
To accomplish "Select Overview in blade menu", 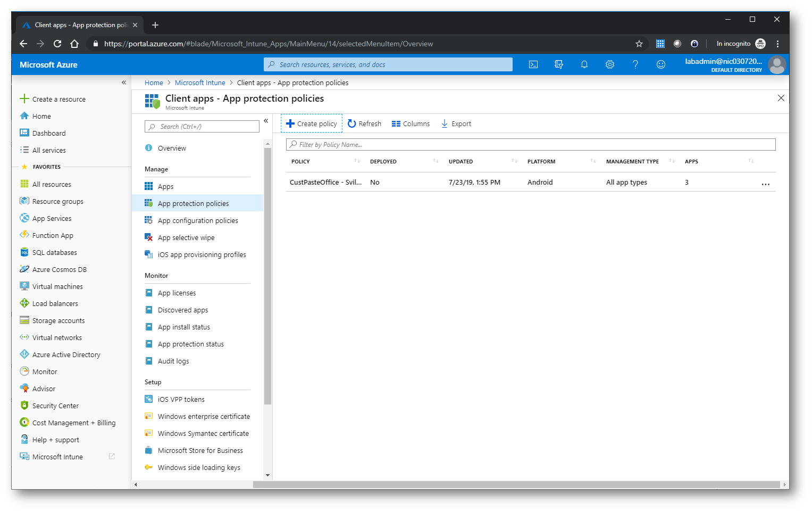I will (x=198, y=148).
